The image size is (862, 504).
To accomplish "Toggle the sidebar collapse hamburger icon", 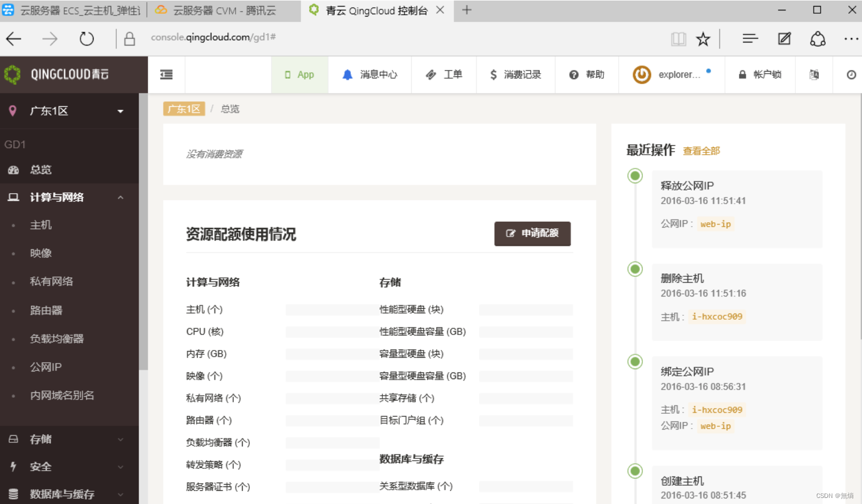I will (166, 74).
